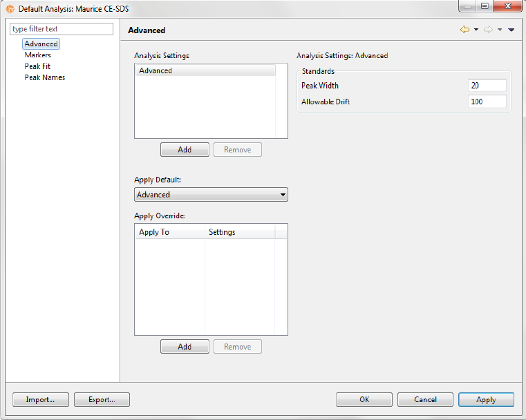Edit the Allowable Drift value field
Image resolution: width=526 pixels, height=420 pixels.
pos(487,102)
